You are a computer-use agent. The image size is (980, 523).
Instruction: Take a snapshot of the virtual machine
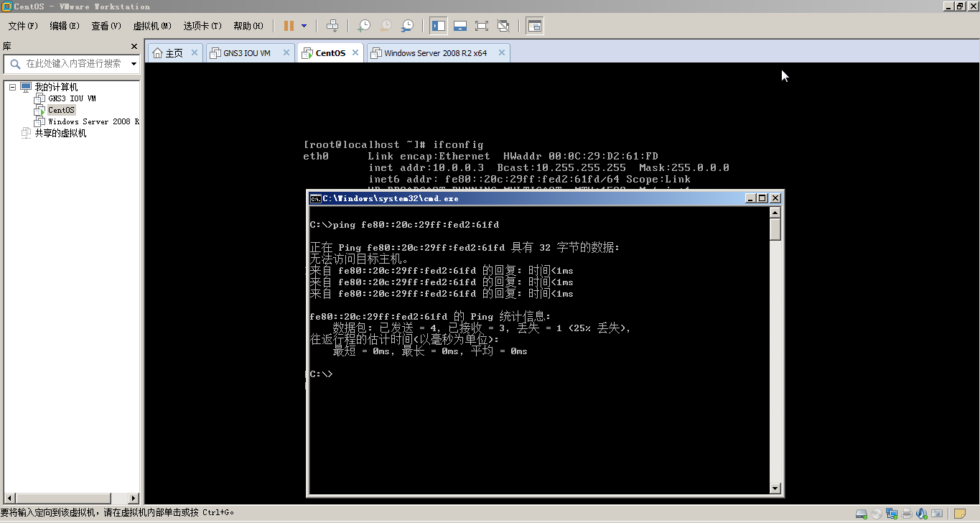pyautogui.click(x=364, y=26)
